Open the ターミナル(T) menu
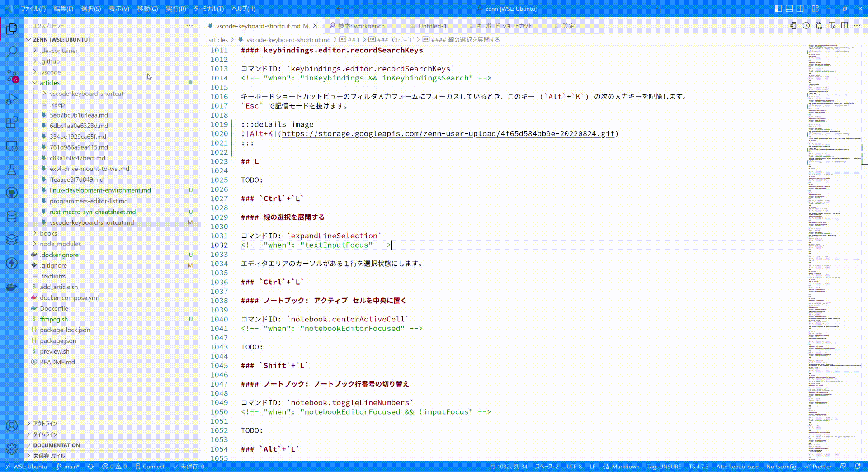The width and height of the screenshot is (868, 472). coord(209,9)
